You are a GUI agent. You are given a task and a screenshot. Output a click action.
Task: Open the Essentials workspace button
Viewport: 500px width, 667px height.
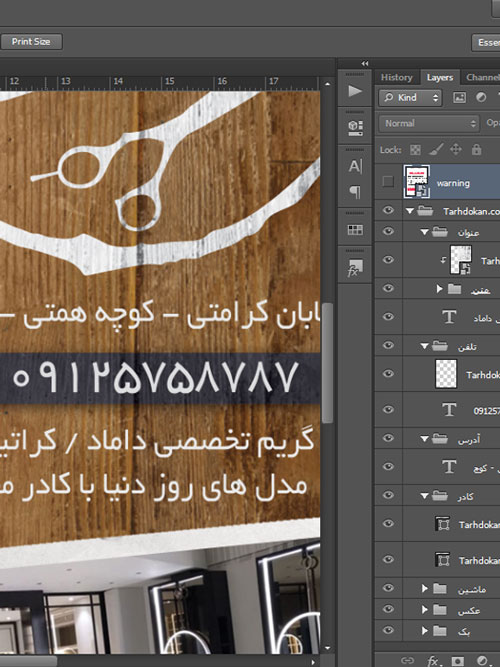(x=486, y=43)
